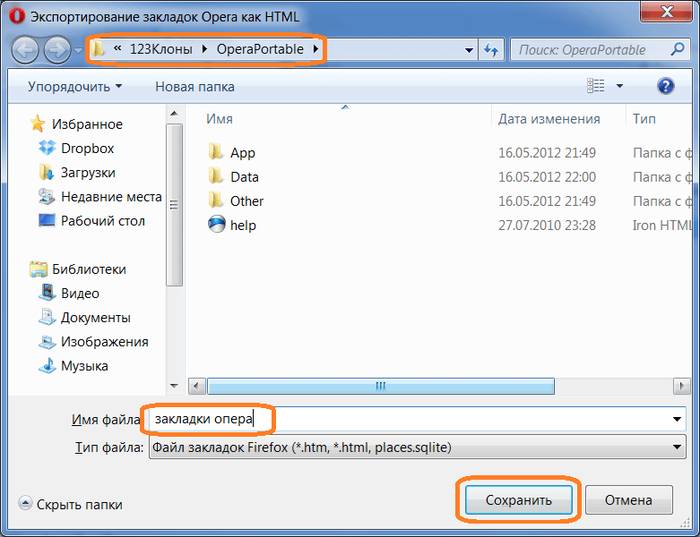The width and height of the screenshot is (700, 537).
Task: Select the help HTML file
Action: coord(243,225)
